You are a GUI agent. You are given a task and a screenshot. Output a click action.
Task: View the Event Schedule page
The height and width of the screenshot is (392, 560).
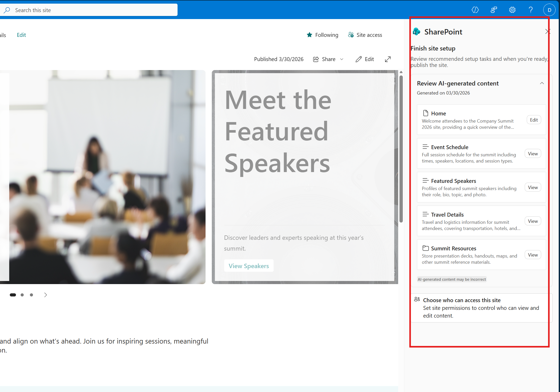533,153
